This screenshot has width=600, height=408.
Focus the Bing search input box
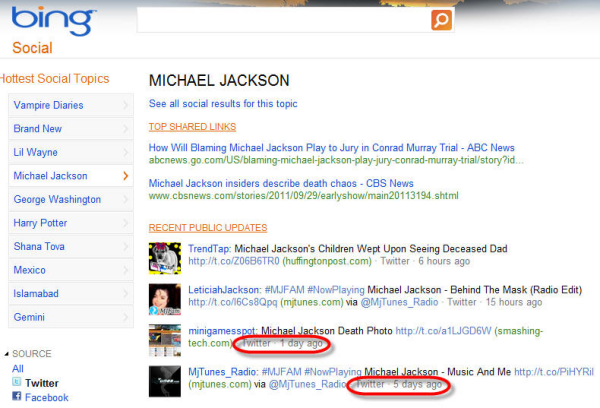284,20
